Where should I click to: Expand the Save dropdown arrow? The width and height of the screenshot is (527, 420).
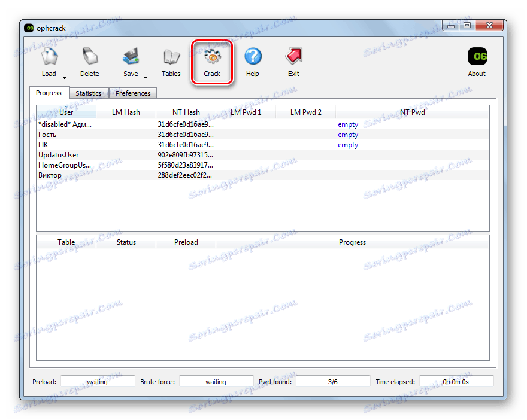coord(146,78)
